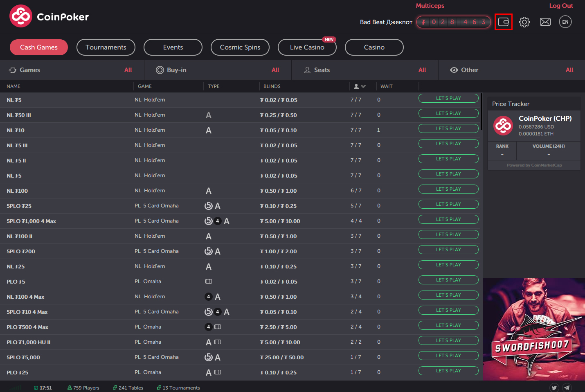585x392 pixels.
Task: Open the settings gear icon
Action: coord(524,22)
